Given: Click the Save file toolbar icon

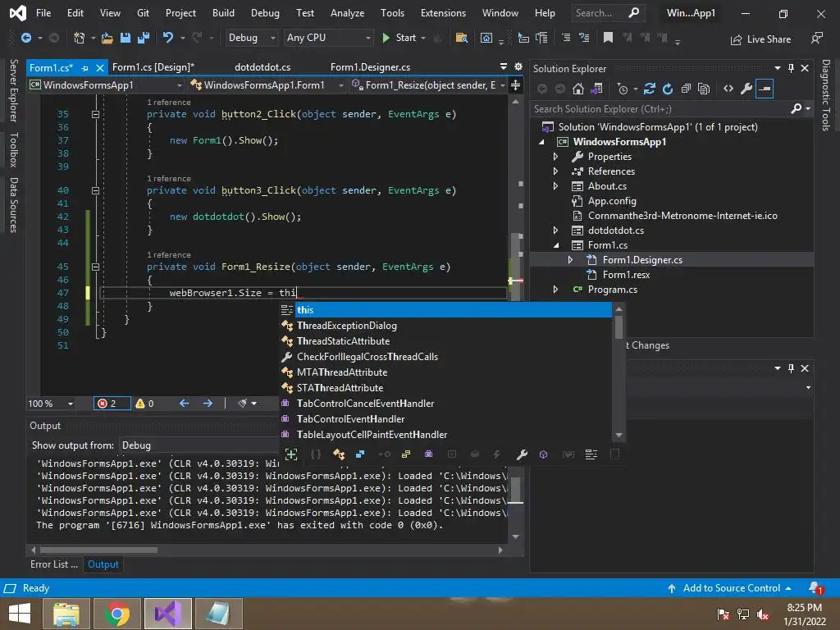Looking at the screenshot, I should click(x=126, y=38).
